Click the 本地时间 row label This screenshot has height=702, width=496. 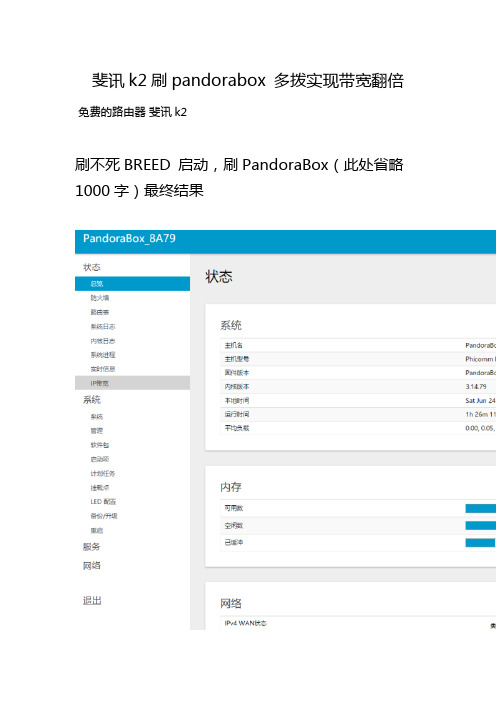pos(236,400)
